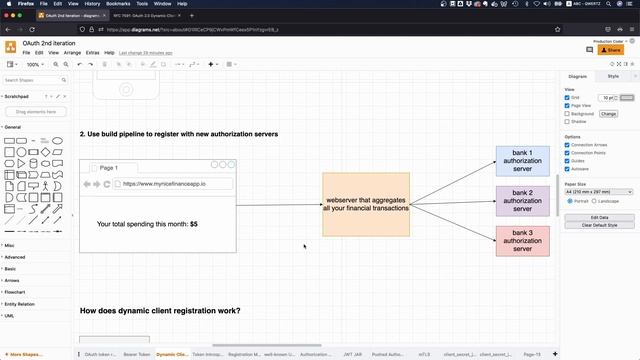Select the diamond shape in General palette

point(45,152)
